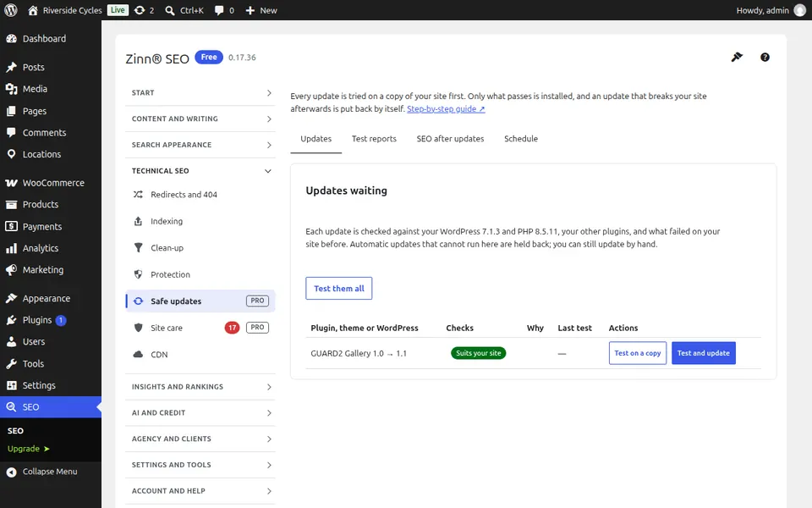Open Redirects and 404 section

coord(200,195)
